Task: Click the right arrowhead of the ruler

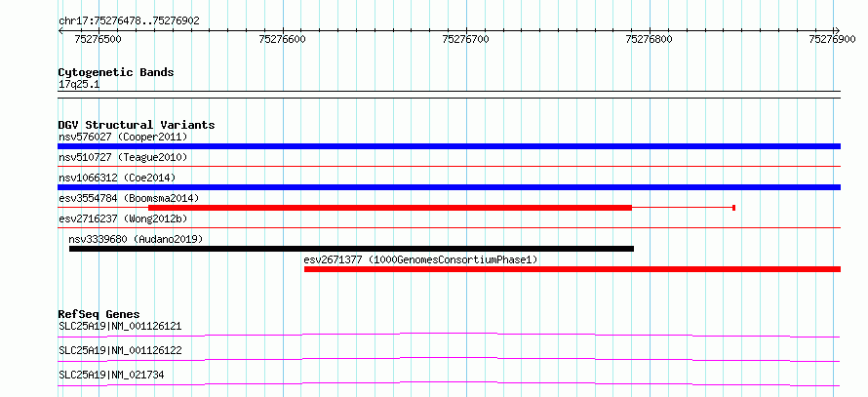Action: coord(837,30)
